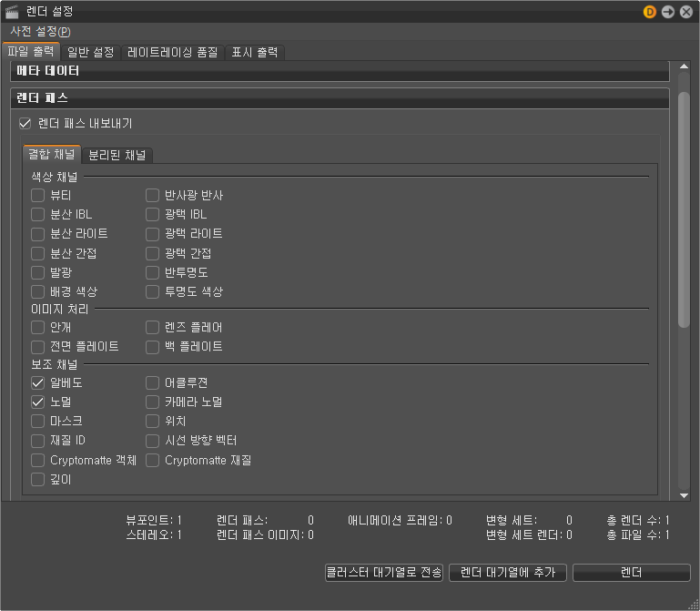Screen dimensions: 700x611
Task: Select the 결합 채널 sub-tab
Action: point(52,154)
